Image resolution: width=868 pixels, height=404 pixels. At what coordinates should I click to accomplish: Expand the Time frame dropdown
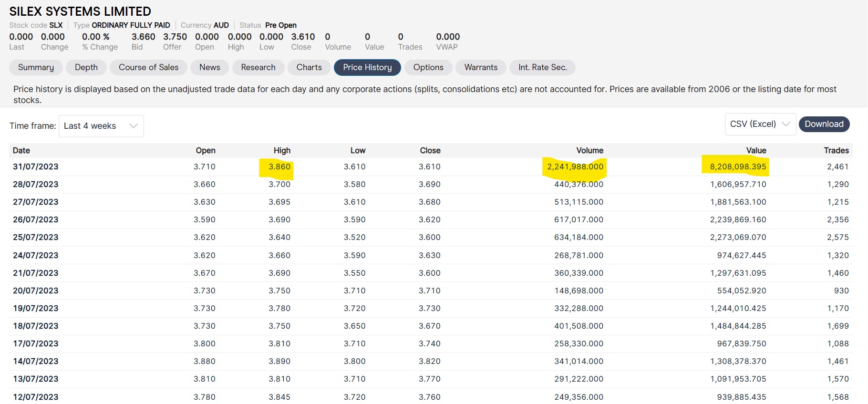point(101,126)
